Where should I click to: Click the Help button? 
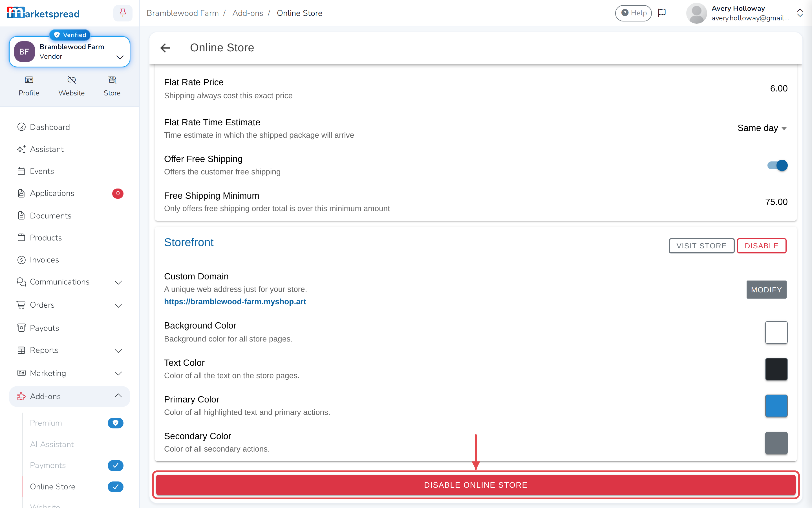(633, 13)
